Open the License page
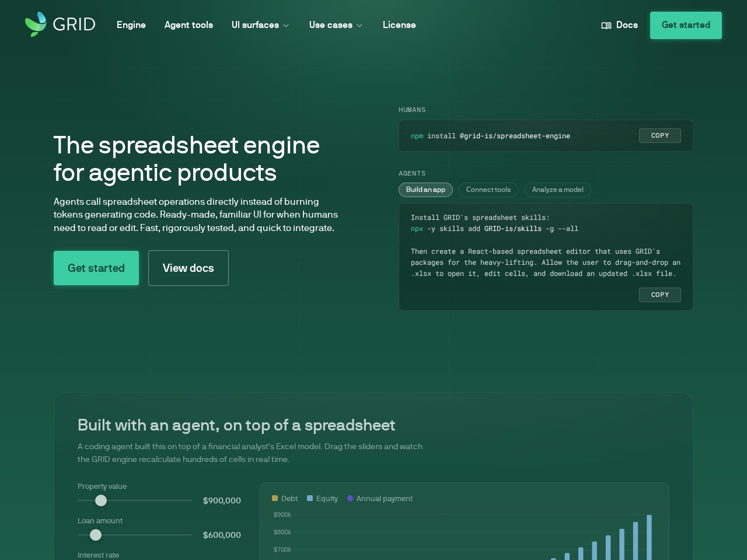Screen dimensions: 747x560 [399, 25]
